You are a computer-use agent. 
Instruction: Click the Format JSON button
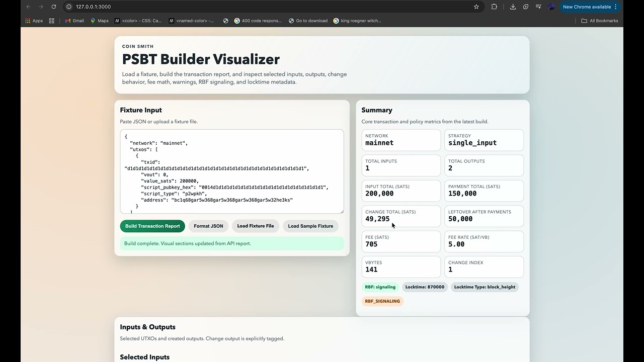[x=208, y=226]
